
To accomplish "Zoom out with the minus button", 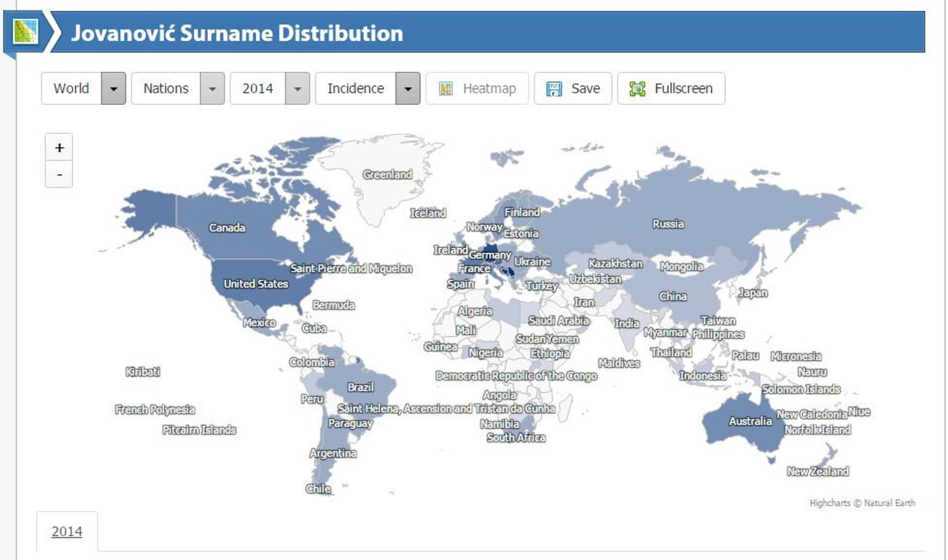I will [x=59, y=175].
